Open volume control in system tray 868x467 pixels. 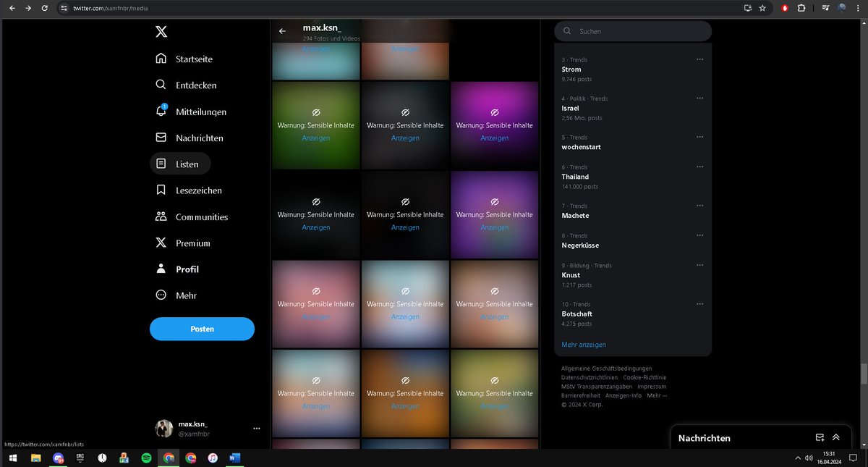808,458
